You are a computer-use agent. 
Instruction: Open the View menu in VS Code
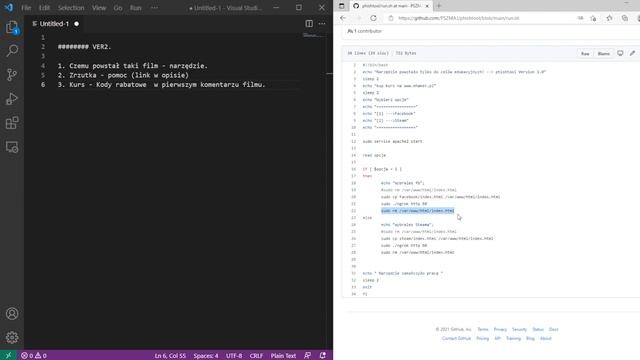click(99, 8)
